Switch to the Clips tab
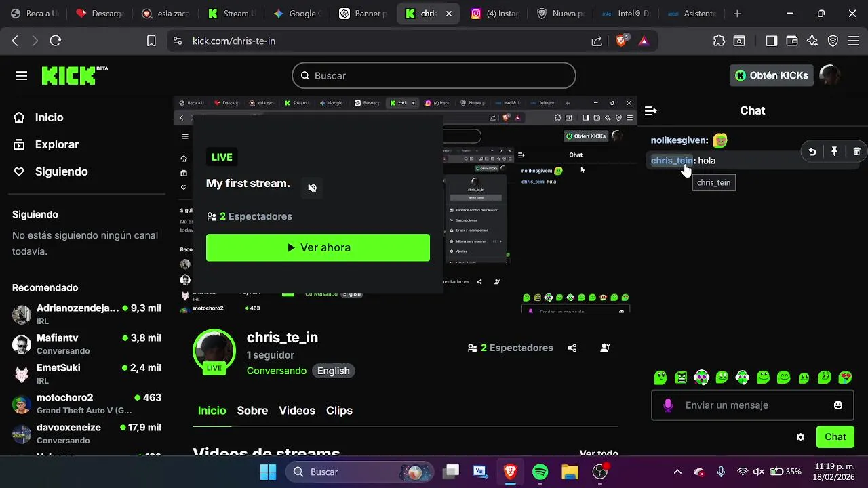 (x=339, y=411)
